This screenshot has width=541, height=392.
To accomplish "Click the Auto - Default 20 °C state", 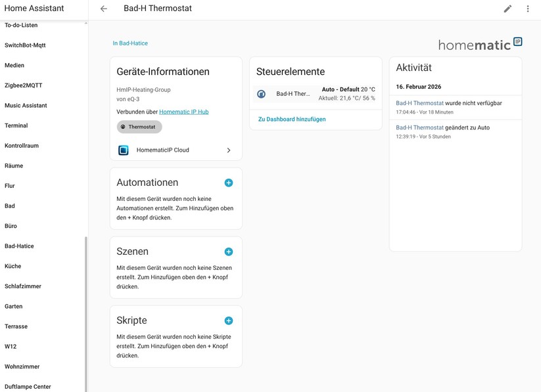I will (x=348, y=89).
